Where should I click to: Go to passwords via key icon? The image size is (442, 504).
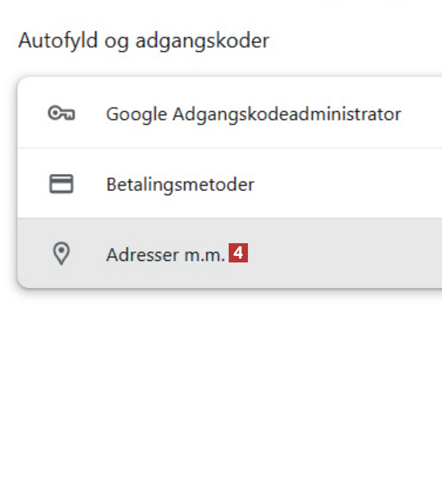pyautogui.click(x=61, y=114)
